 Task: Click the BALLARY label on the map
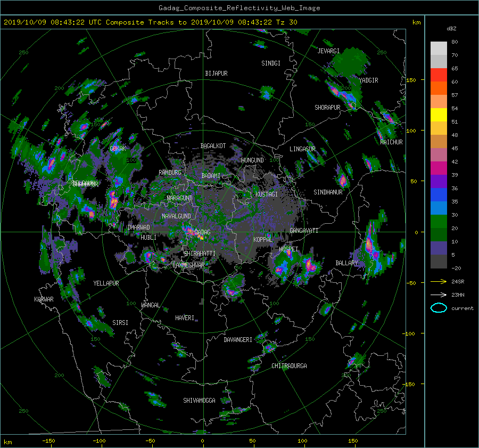point(346,263)
